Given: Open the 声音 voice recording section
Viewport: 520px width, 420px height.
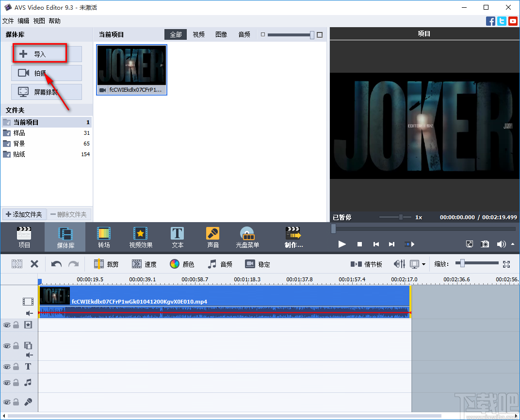Looking at the screenshot, I should pos(212,237).
